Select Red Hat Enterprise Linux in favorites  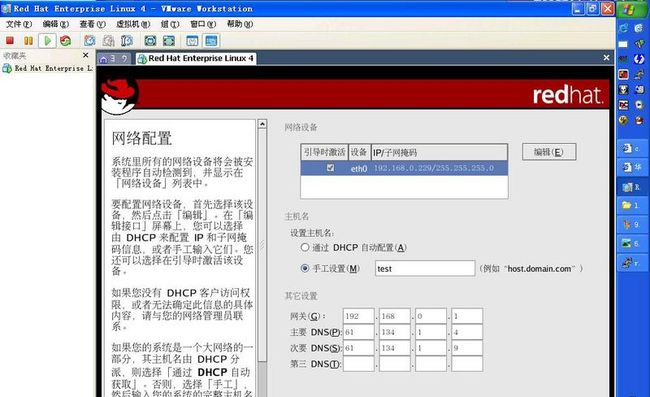point(48,68)
